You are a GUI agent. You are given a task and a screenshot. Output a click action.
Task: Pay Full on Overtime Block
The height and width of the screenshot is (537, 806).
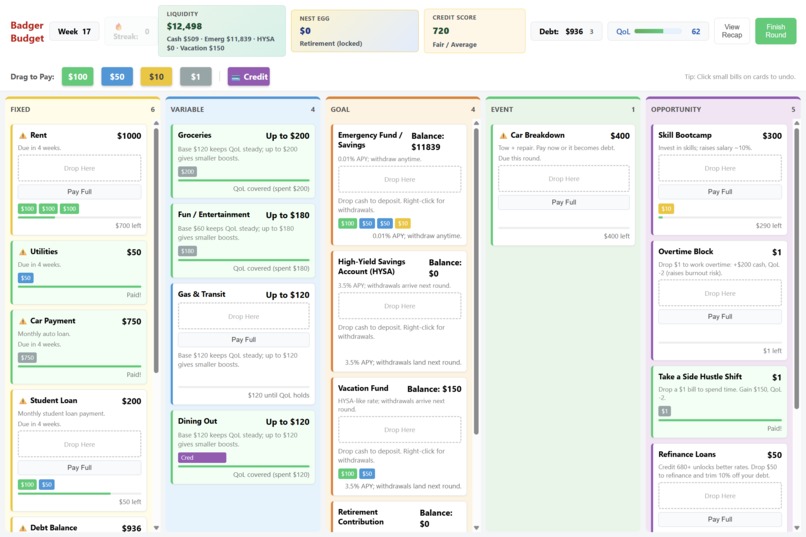[x=720, y=317]
